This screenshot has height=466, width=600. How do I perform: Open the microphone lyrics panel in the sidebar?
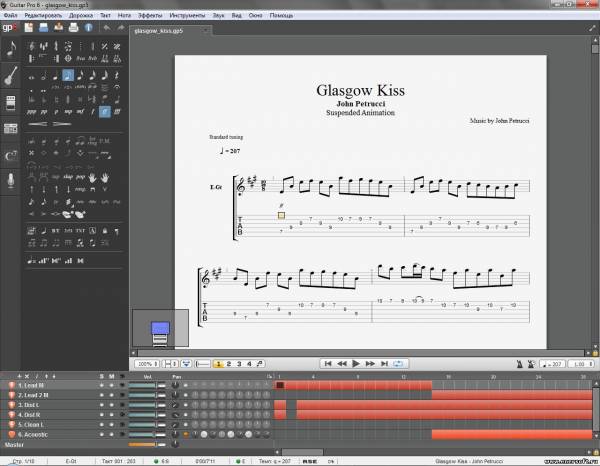click(11, 180)
